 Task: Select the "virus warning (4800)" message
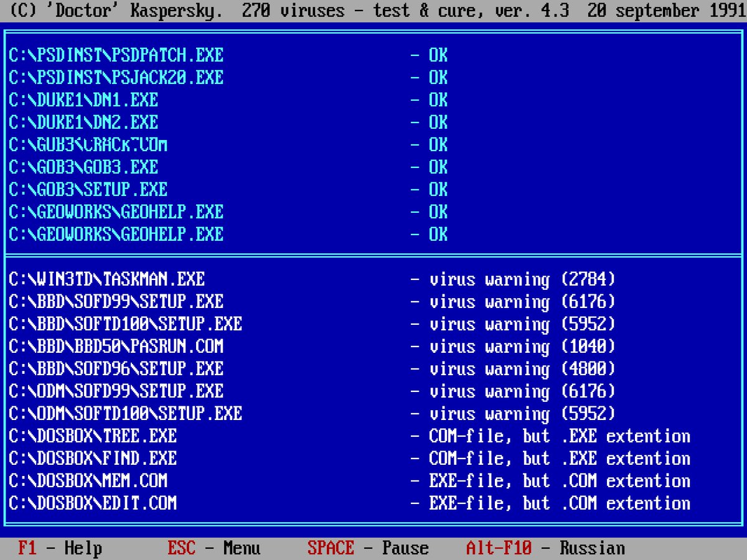522,369
